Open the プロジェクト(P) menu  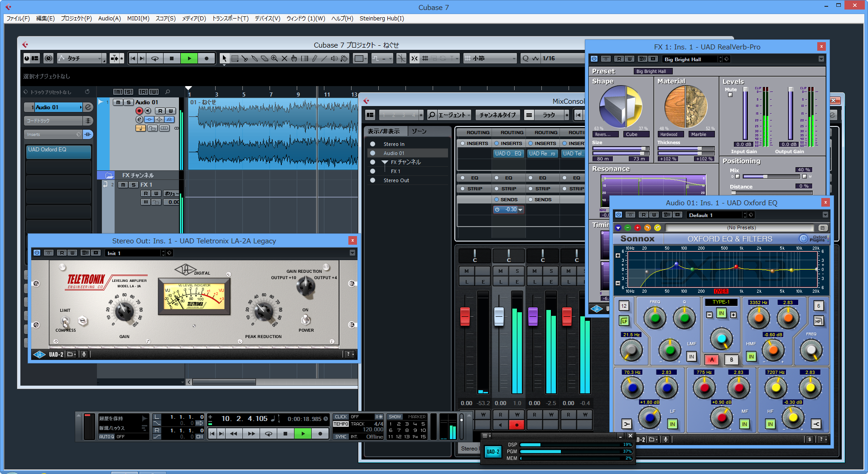click(x=76, y=19)
